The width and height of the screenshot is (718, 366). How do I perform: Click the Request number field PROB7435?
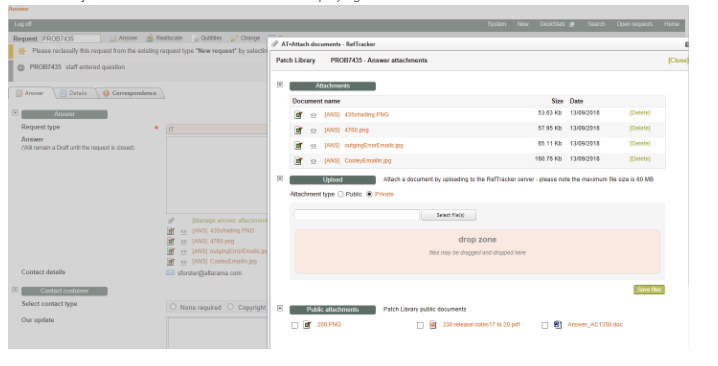71,38
